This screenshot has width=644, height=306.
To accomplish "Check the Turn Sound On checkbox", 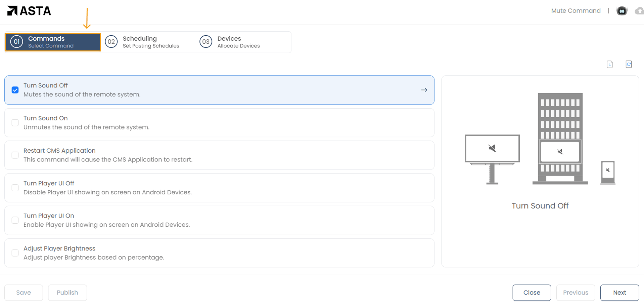I will [15, 123].
